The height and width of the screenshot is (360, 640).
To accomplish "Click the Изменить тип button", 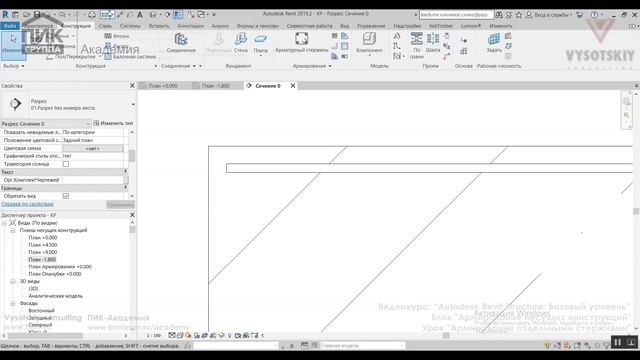I will pyautogui.click(x=113, y=123).
